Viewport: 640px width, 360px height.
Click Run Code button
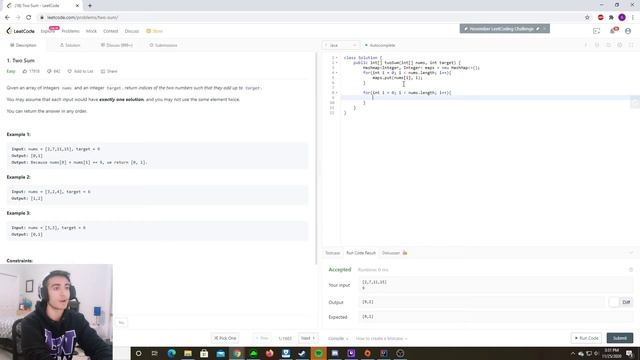click(x=586, y=338)
